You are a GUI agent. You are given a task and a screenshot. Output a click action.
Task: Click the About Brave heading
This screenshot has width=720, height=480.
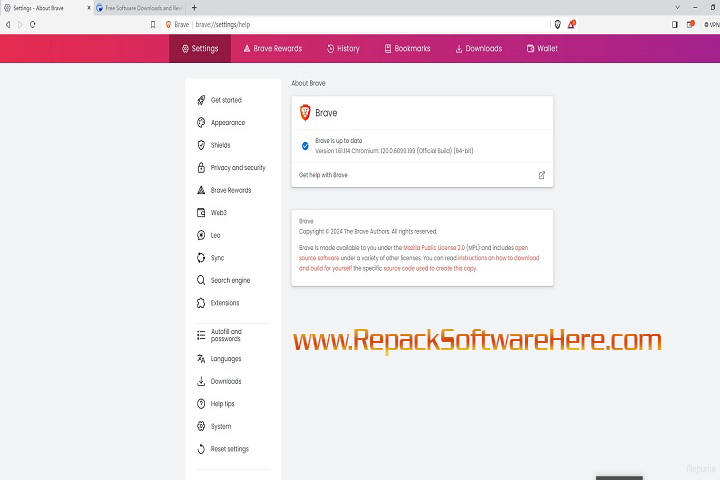(309, 83)
